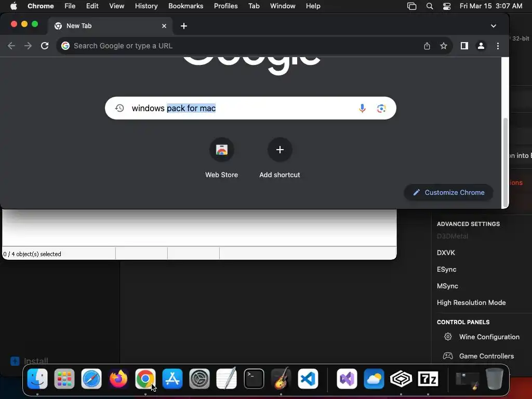Open the hexagon logo app in dock

(x=401, y=379)
